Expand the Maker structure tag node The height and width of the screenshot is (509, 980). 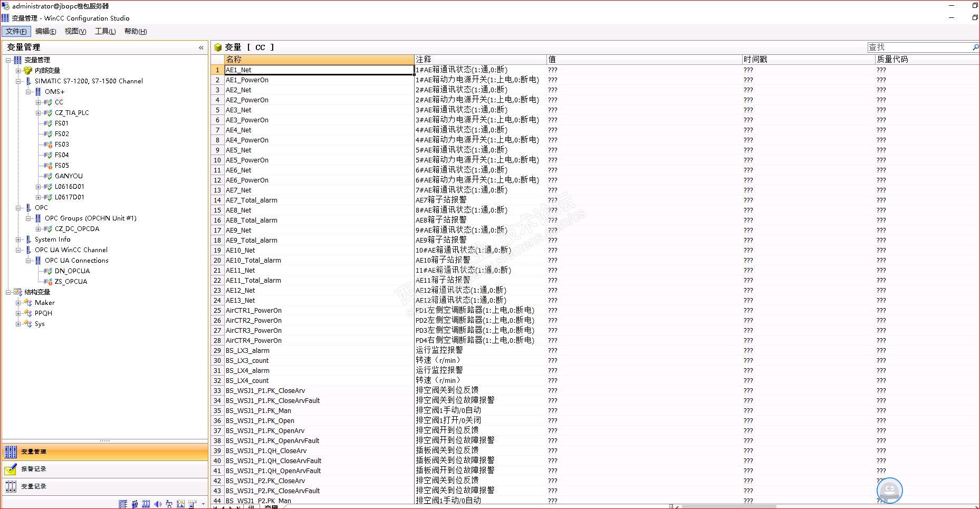coord(18,303)
